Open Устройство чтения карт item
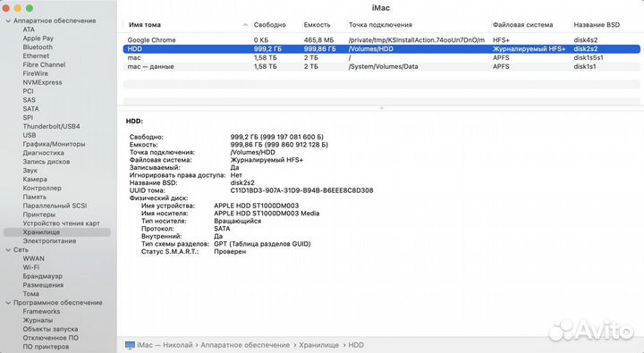644x353 pixels. pos(62,223)
